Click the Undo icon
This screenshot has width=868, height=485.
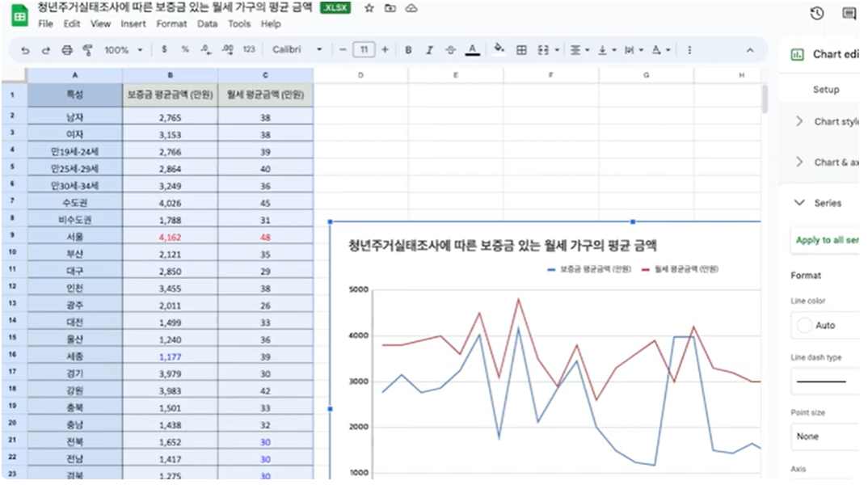tap(25, 49)
